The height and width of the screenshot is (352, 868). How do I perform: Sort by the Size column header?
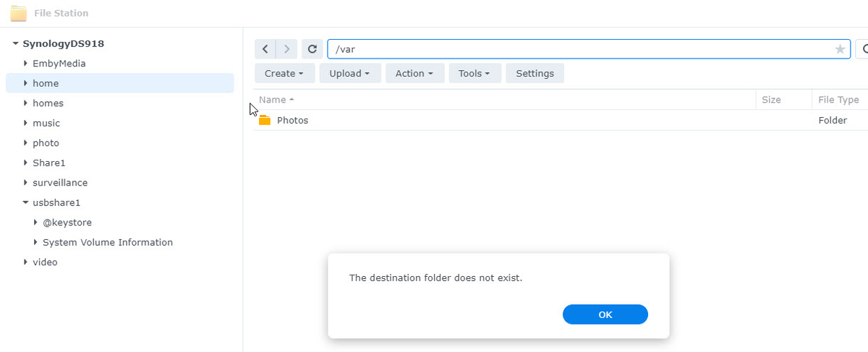point(771,100)
